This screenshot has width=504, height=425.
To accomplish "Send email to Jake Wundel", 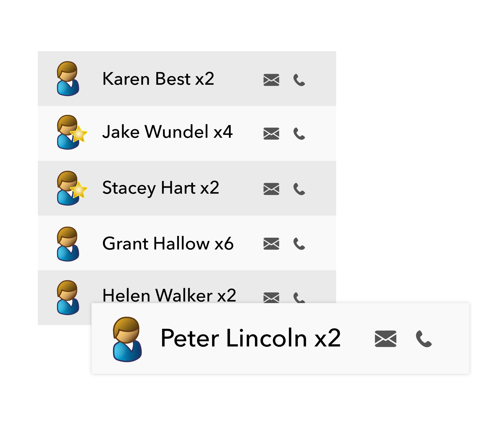I will coord(271,134).
